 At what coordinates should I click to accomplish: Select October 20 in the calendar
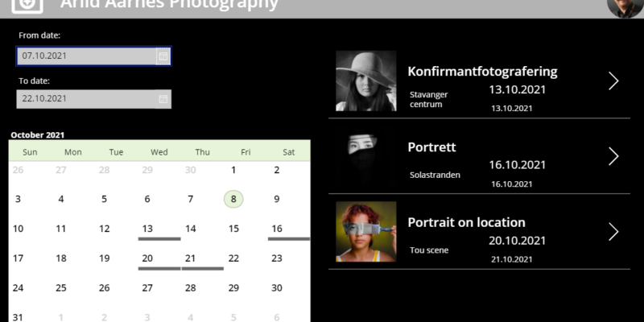point(147,258)
